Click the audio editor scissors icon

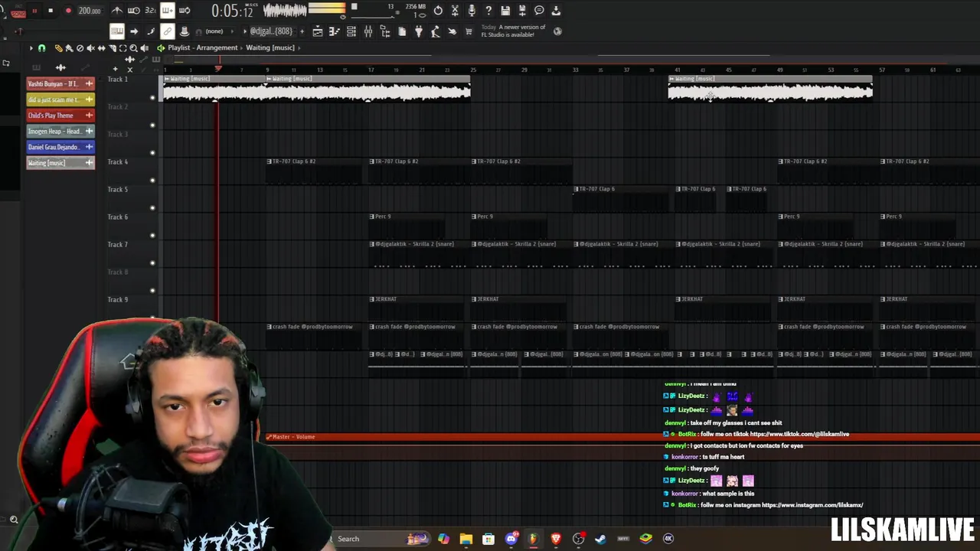pos(455,11)
